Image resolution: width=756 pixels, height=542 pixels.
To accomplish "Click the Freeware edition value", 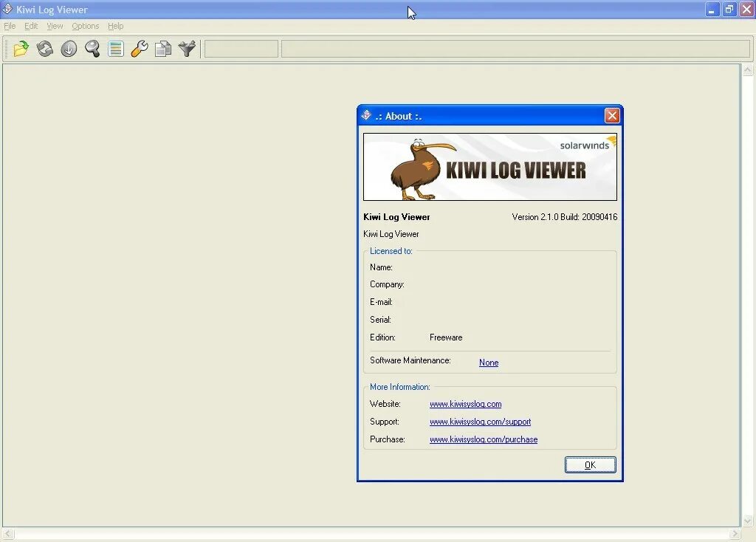I will click(x=446, y=337).
